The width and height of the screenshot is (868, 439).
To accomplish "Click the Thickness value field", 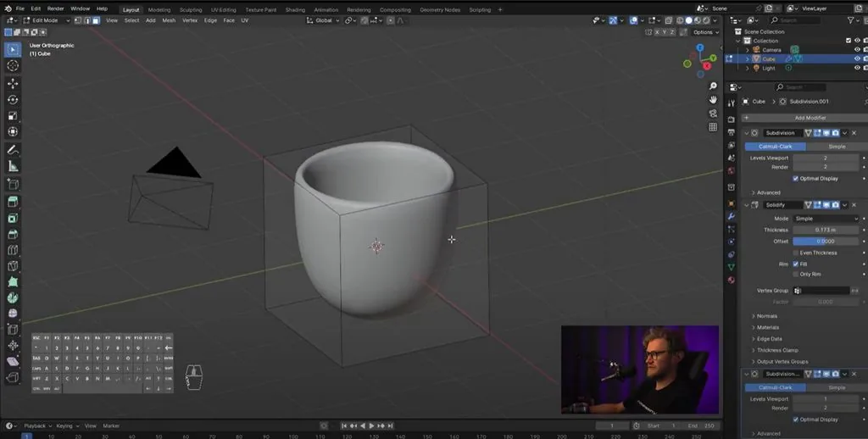I will pyautogui.click(x=826, y=230).
